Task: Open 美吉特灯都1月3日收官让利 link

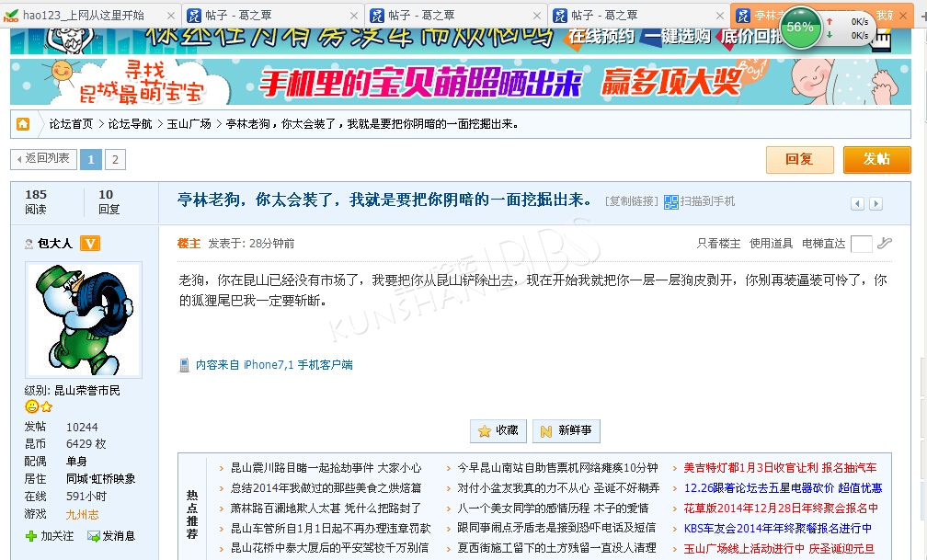Action: click(781, 468)
